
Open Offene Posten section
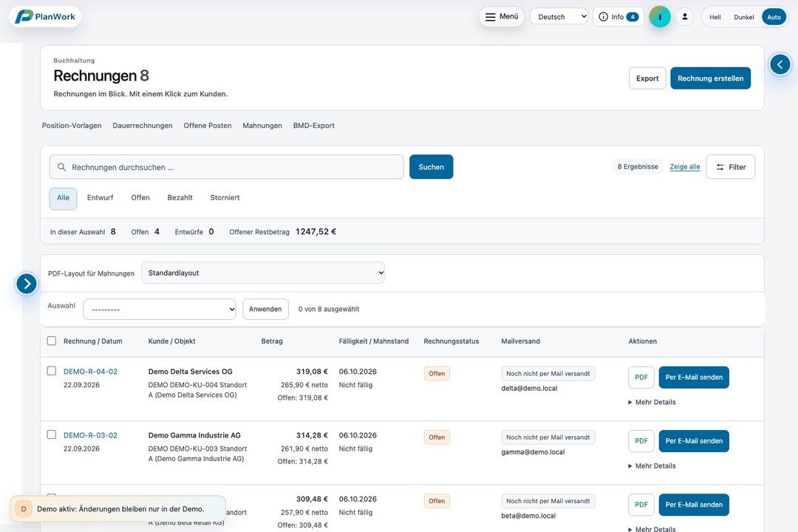[208, 126]
